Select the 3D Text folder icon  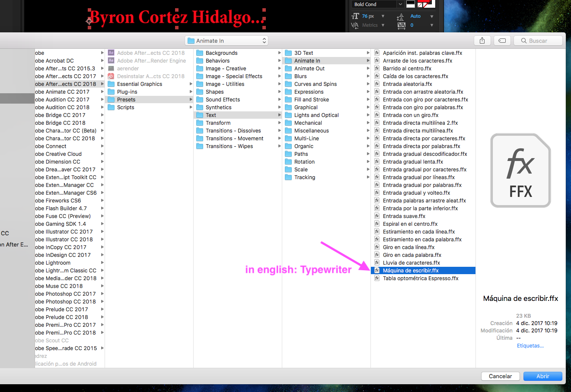[288, 53]
